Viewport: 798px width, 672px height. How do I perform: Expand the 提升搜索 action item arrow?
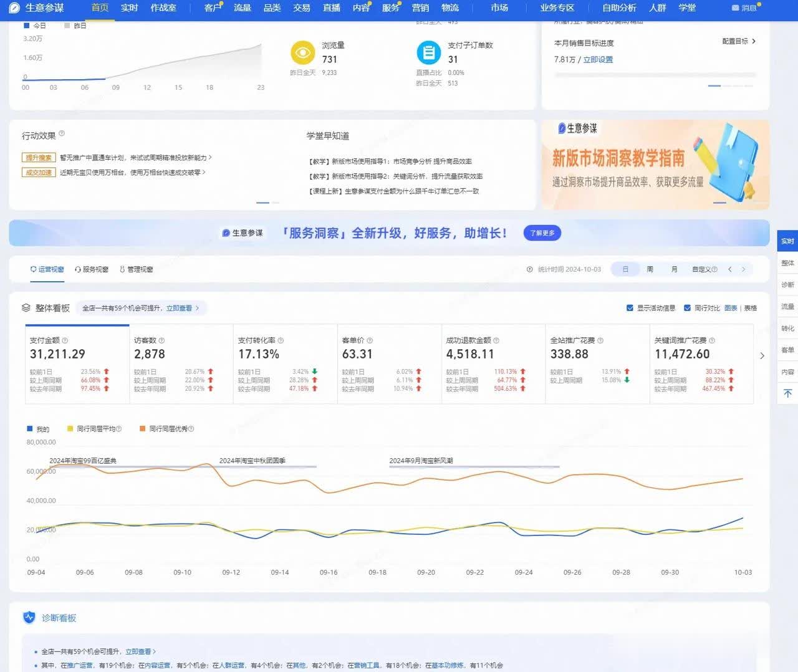pyautogui.click(x=211, y=158)
